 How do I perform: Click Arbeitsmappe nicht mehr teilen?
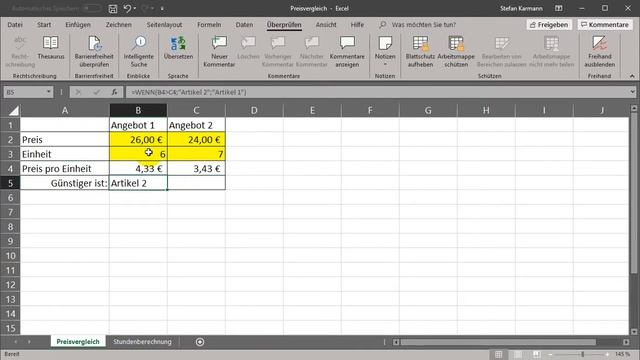point(551,51)
